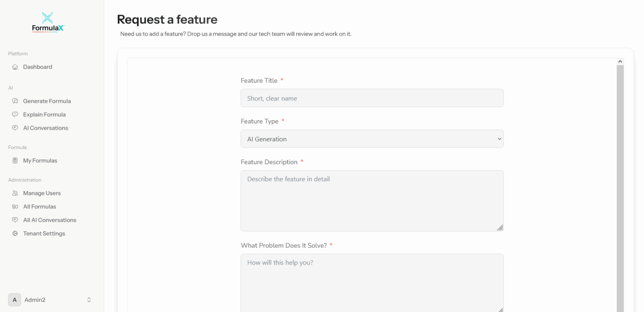Click the All Formulas icon
The width and height of the screenshot is (644, 312).
(x=15, y=207)
